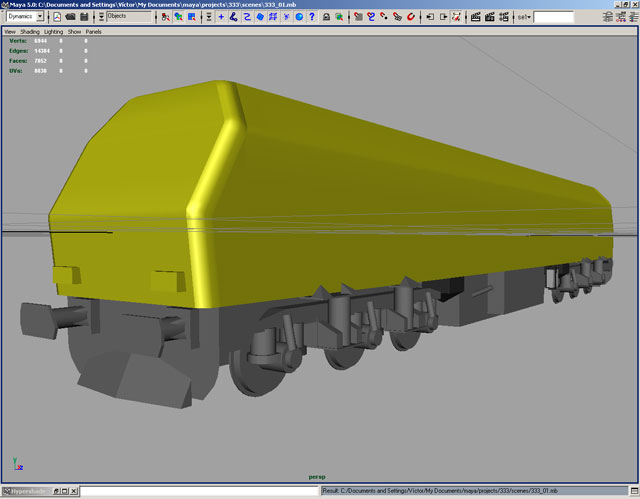Click the IPR render clapperboard icon
The height and width of the screenshot is (499, 640).
click(x=490, y=17)
